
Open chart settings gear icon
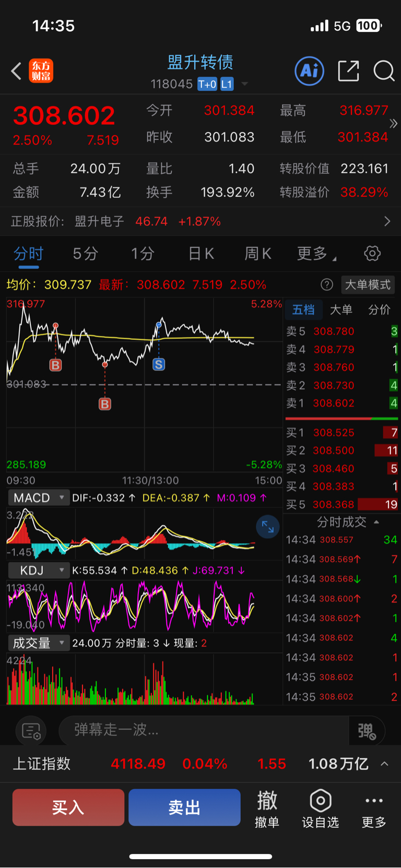click(x=372, y=254)
